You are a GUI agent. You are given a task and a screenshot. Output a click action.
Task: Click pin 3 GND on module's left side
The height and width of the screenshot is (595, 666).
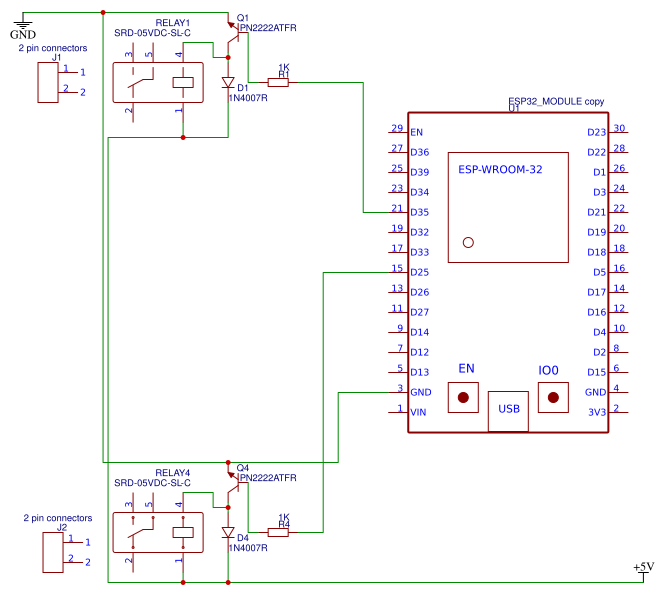pyautogui.click(x=398, y=392)
